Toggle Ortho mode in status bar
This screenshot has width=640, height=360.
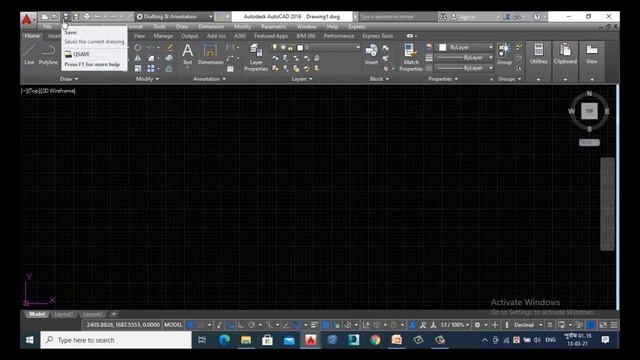coord(241,325)
